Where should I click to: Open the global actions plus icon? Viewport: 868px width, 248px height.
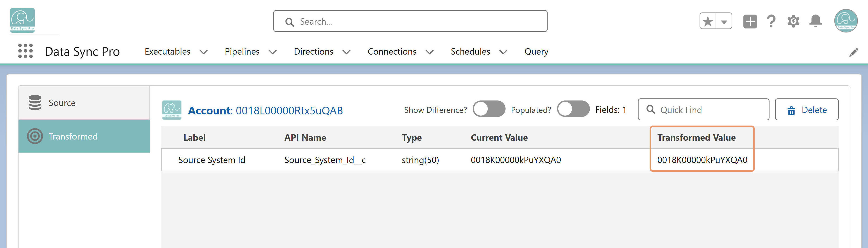coord(750,21)
